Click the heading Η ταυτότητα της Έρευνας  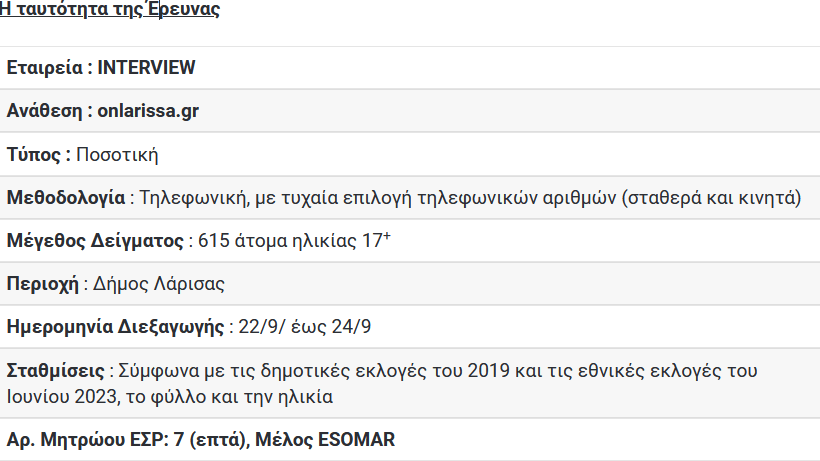click(x=110, y=9)
